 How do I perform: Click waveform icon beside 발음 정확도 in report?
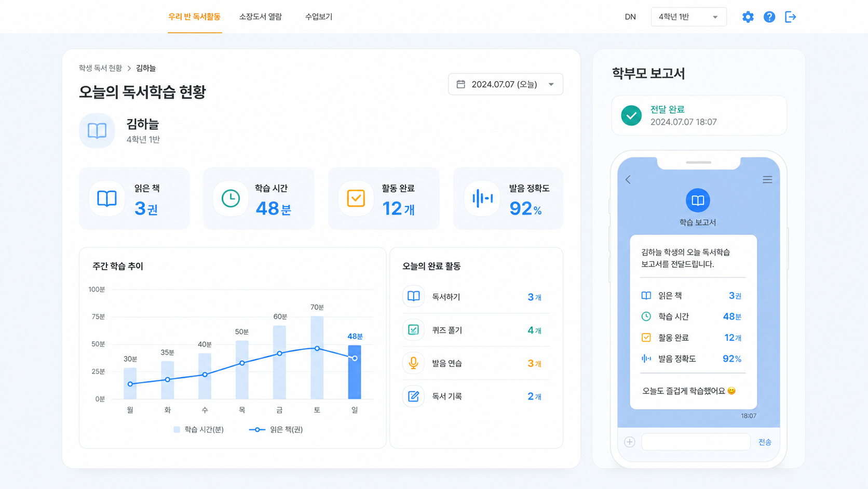(646, 359)
